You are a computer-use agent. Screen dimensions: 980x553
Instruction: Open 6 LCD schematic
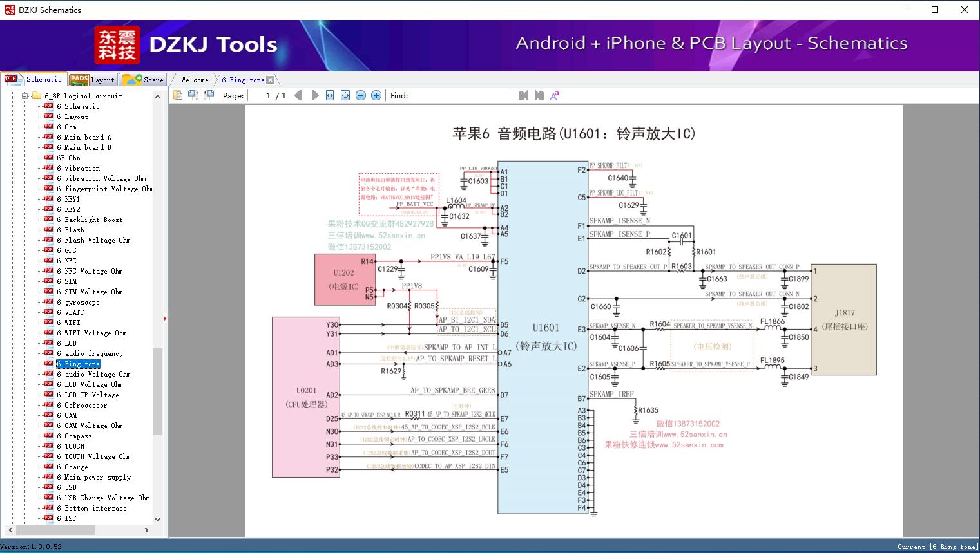66,343
